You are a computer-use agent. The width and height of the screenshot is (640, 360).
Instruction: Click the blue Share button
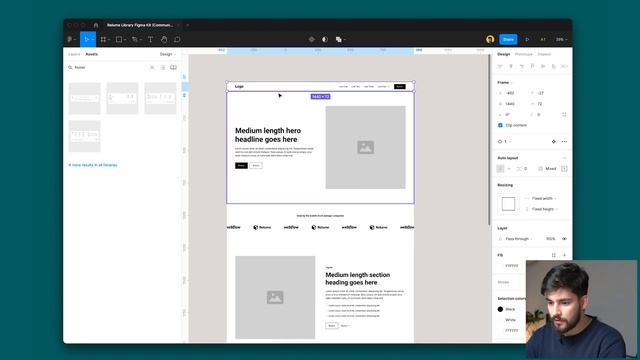coord(508,40)
